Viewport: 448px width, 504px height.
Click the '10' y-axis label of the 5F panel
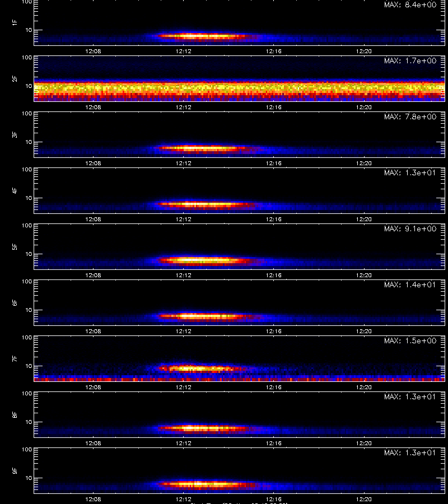(x=29, y=254)
